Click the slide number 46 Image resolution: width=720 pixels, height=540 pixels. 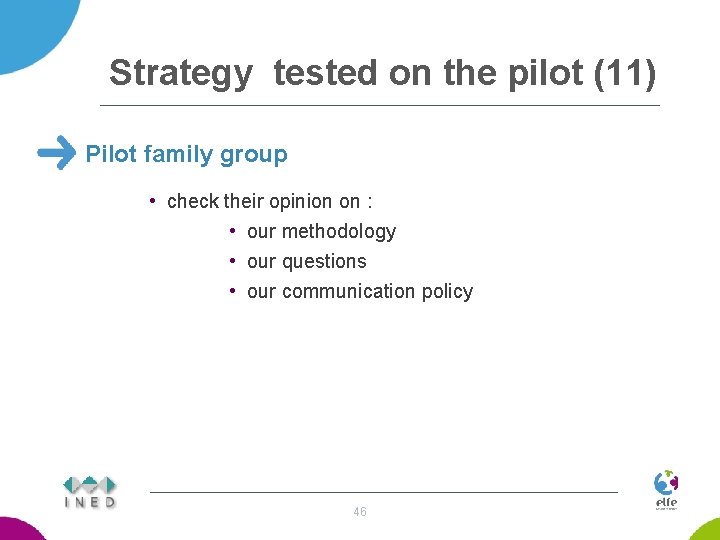pos(360,512)
